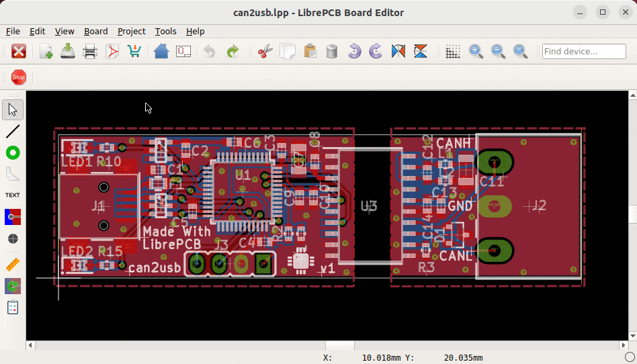Click the Order PCB shopping cart icon
The image size is (637, 364).
tap(134, 51)
